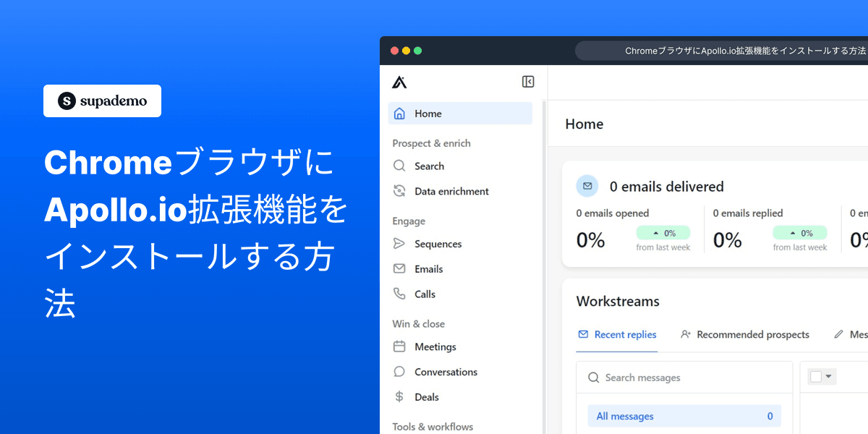Click the supademo badge

102,101
